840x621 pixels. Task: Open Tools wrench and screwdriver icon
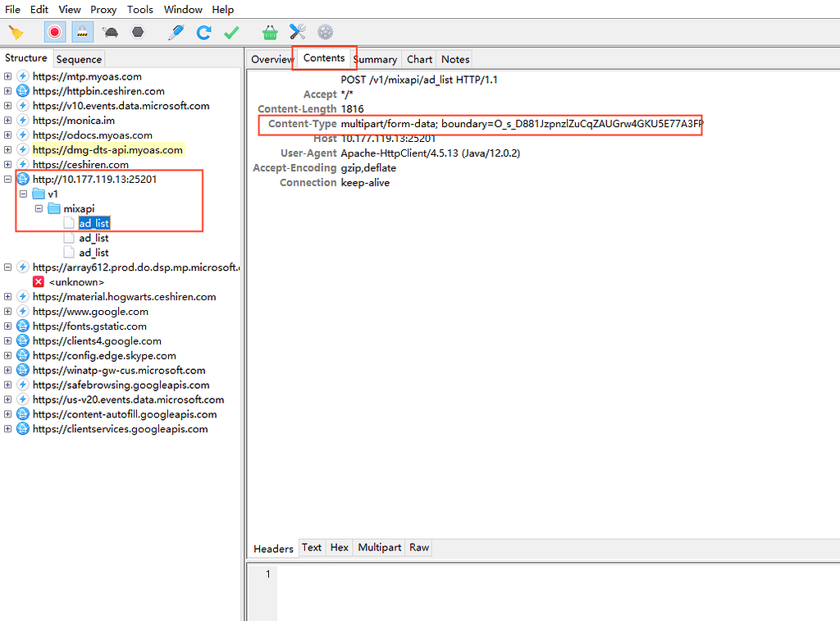pyautogui.click(x=297, y=32)
